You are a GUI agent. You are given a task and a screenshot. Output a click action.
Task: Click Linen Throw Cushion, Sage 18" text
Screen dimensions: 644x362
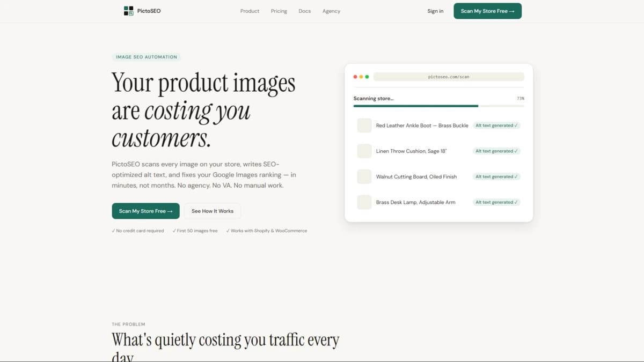pyautogui.click(x=411, y=151)
